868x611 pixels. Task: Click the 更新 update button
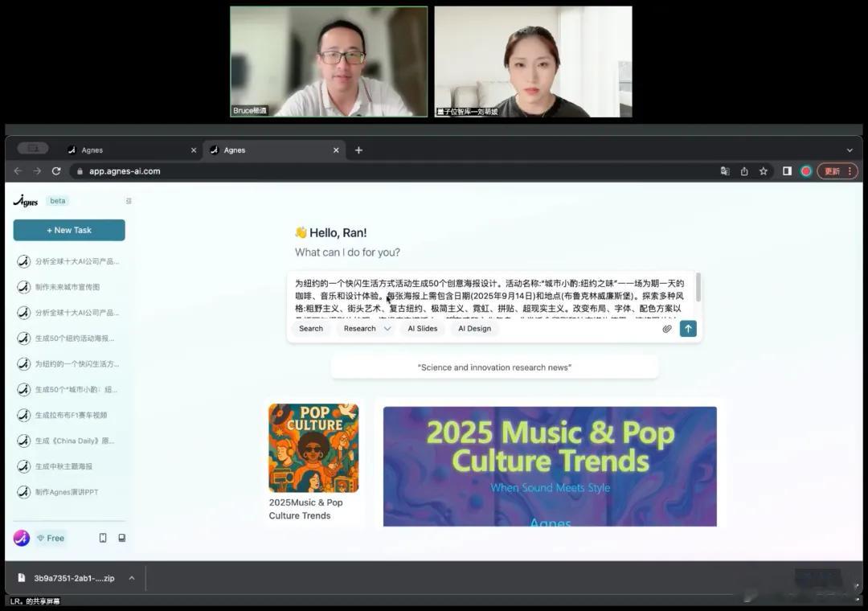point(832,170)
